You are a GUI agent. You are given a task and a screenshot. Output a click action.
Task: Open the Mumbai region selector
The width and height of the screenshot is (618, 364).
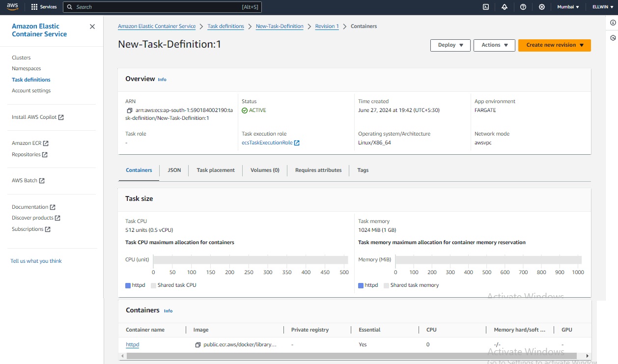tap(568, 7)
